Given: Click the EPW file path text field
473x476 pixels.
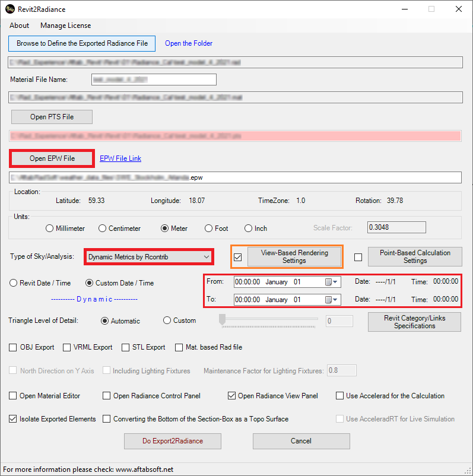Looking at the screenshot, I should click(x=235, y=177).
